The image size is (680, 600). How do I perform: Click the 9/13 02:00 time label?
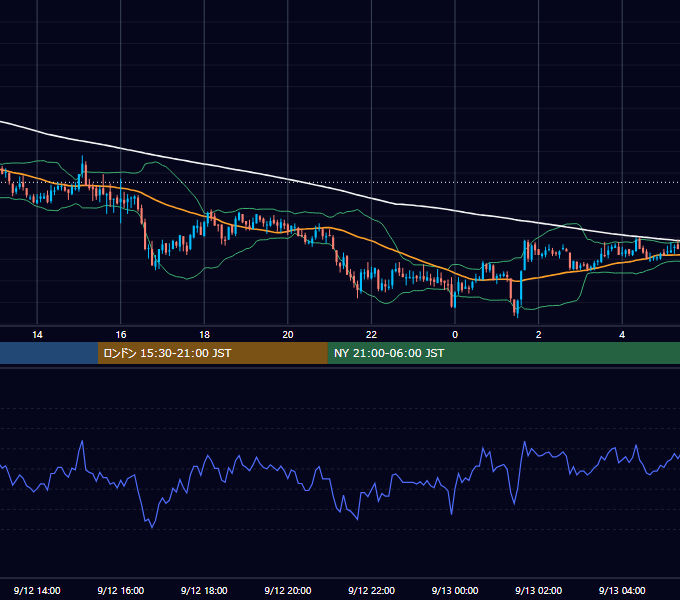pyautogui.click(x=538, y=590)
